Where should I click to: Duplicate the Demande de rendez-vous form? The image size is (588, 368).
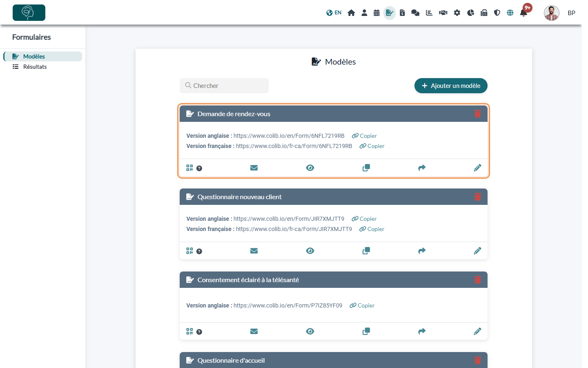pos(366,168)
